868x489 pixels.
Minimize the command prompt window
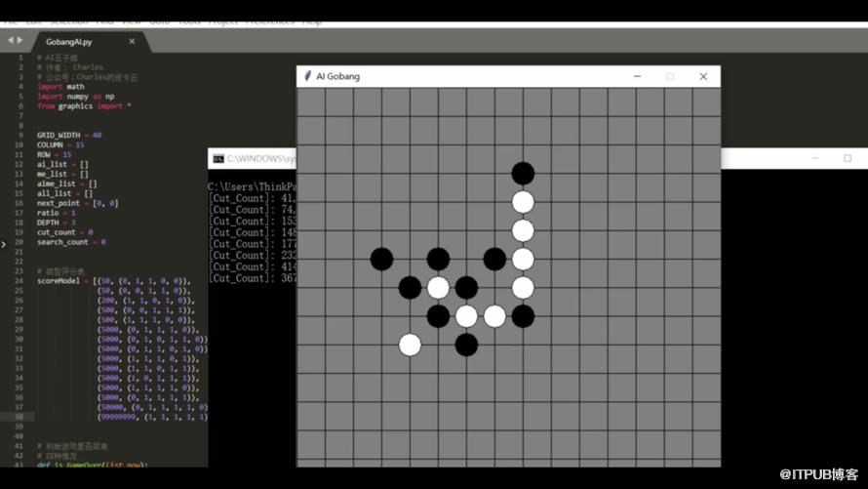pos(814,158)
